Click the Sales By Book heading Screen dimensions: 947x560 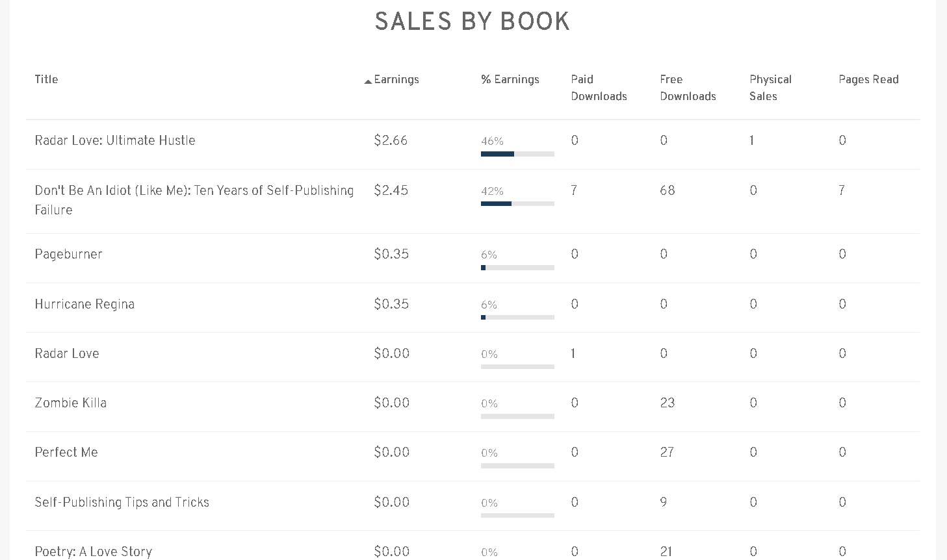[473, 21]
